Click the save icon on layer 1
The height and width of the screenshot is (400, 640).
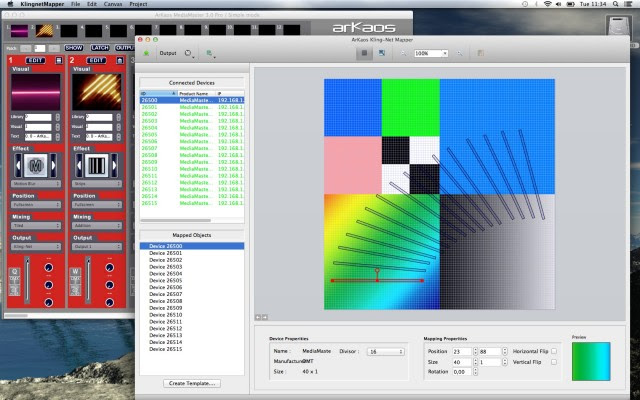click(x=59, y=60)
